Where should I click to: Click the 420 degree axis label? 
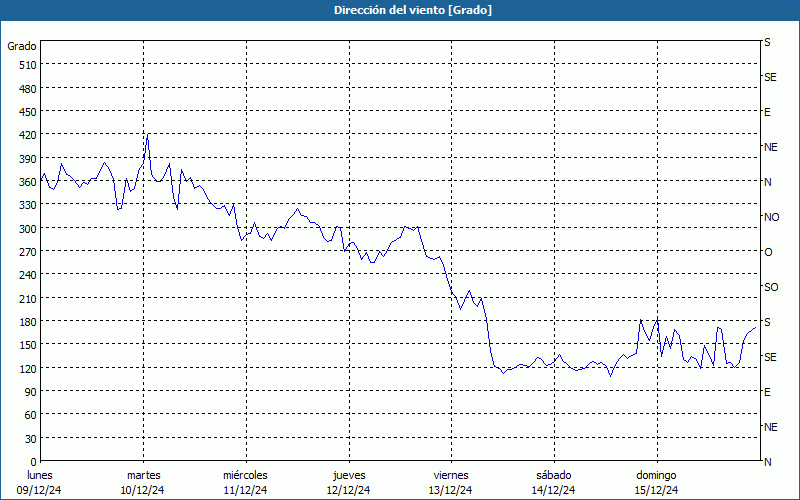[x=29, y=136]
